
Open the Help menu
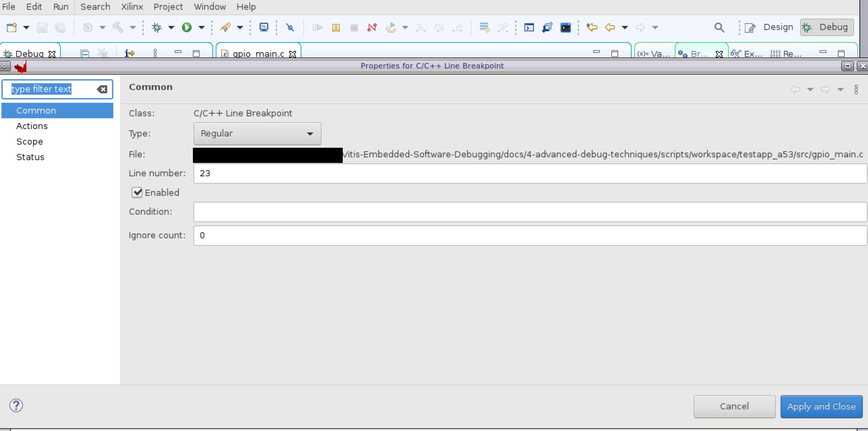pos(246,7)
